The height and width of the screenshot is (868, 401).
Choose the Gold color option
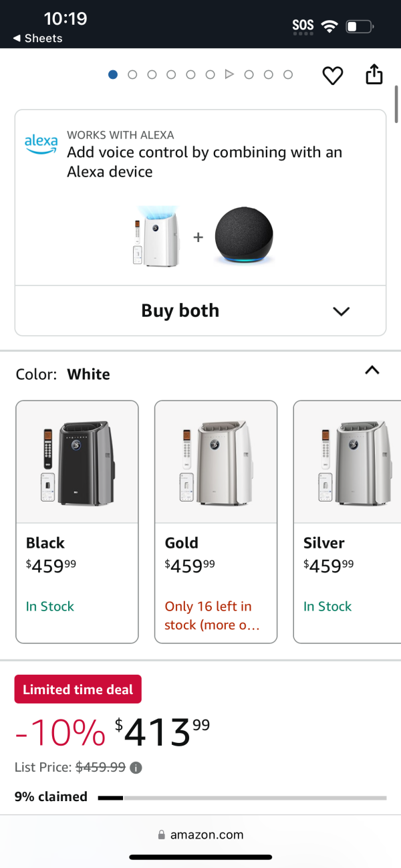click(216, 522)
